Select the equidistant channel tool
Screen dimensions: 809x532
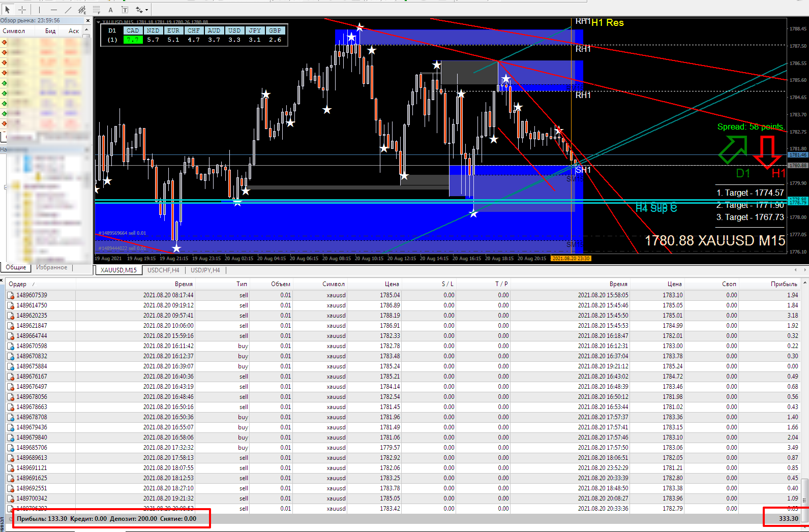click(82, 9)
